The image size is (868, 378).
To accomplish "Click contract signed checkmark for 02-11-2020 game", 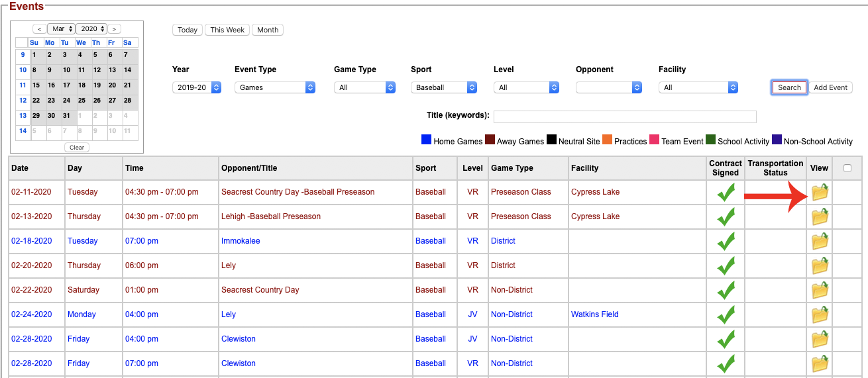I will coord(726,192).
